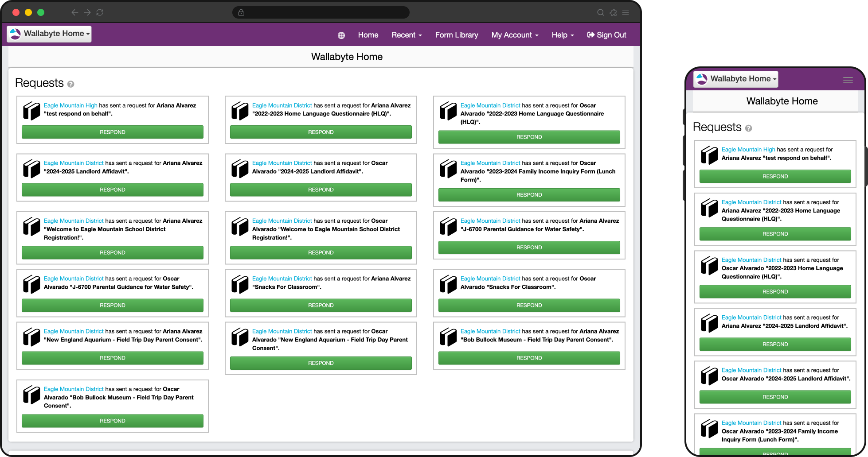Click book icon of desktop 'test respond on behalf' request

pos(31,111)
